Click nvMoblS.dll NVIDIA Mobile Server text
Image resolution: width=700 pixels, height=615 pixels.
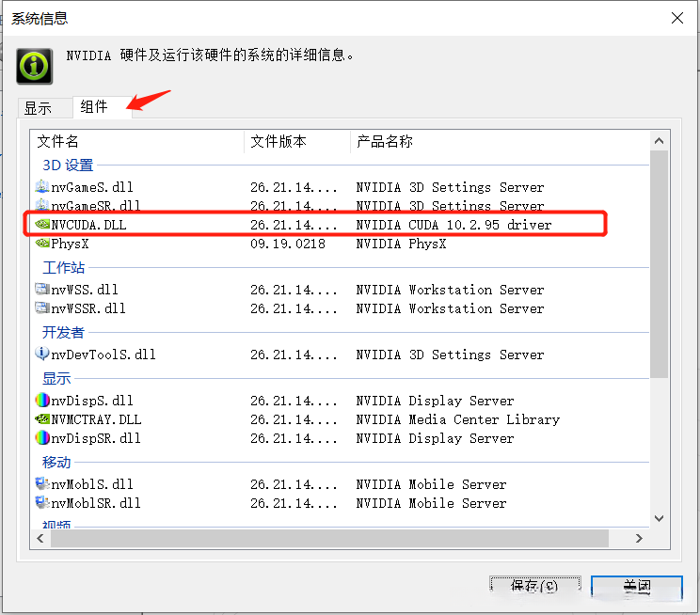(x=431, y=484)
